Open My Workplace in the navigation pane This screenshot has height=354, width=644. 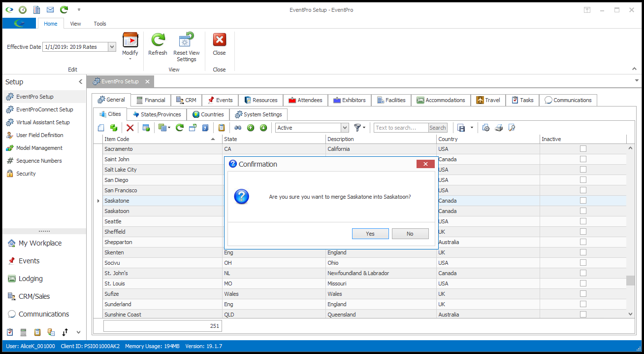[40, 243]
